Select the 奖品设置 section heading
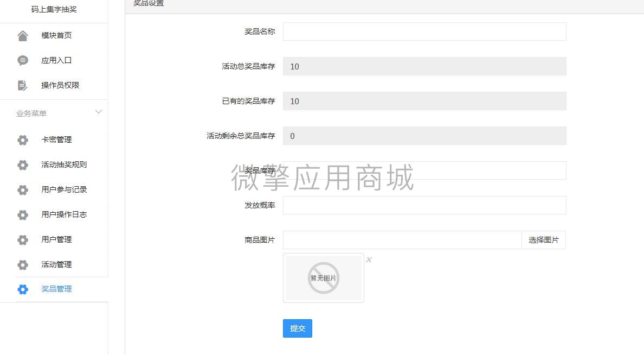This screenshot has width=644, height=355. [147, 3]
